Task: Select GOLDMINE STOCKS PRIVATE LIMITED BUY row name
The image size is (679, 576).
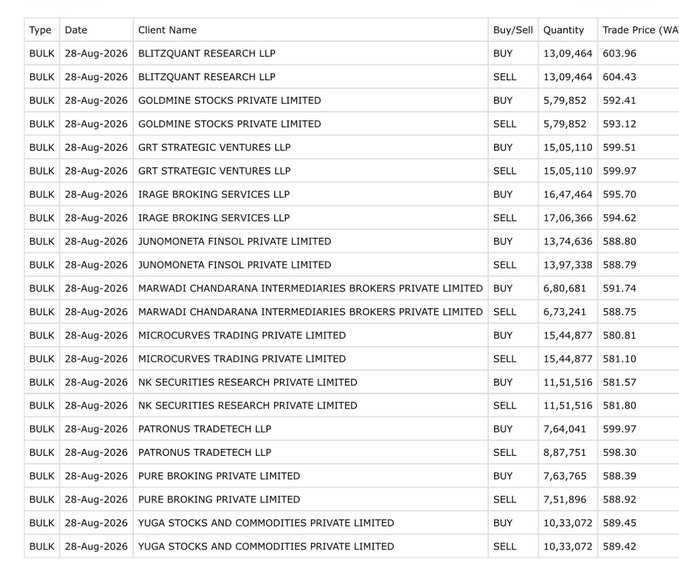Action: point(230,100)
